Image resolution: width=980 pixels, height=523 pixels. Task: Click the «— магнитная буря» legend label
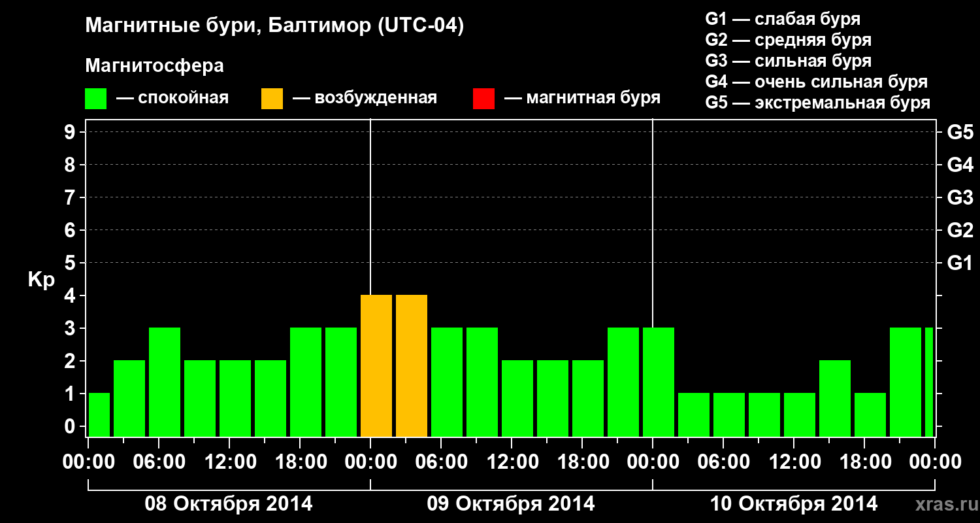coord(583,99)
